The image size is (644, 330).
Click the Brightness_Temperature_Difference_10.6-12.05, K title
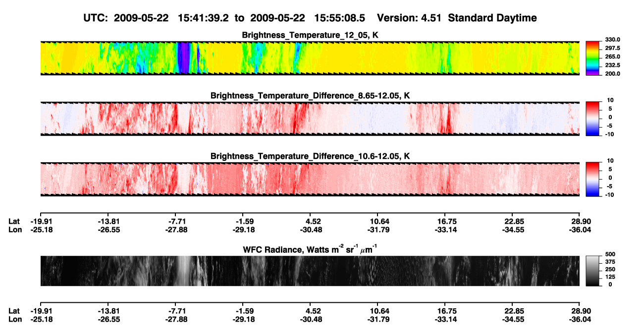pyautogui.click(x=310, y=156)
